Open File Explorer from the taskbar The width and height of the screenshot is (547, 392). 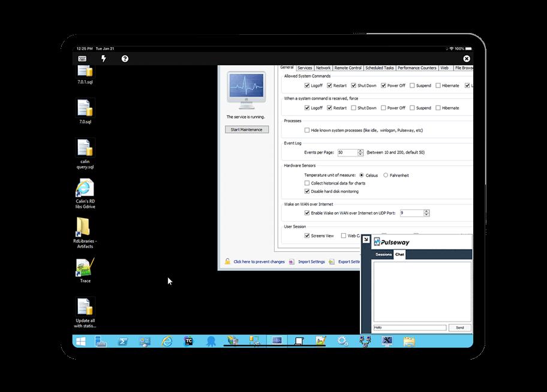pyautogui.click(x=409, y=342)
